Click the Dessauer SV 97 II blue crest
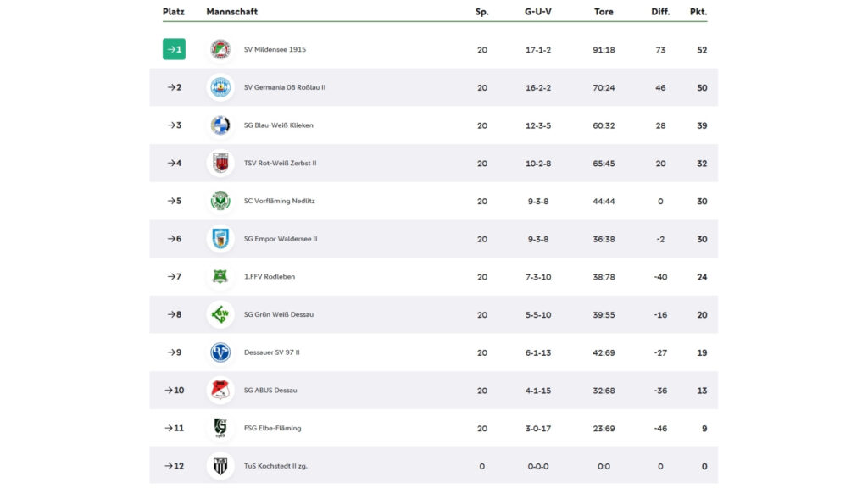 click(220, 352)
